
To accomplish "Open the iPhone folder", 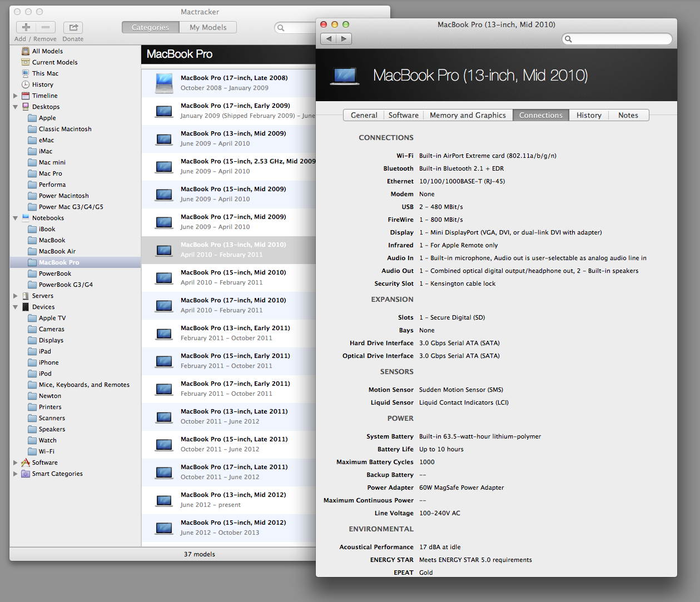I will [x=43, y=362].
